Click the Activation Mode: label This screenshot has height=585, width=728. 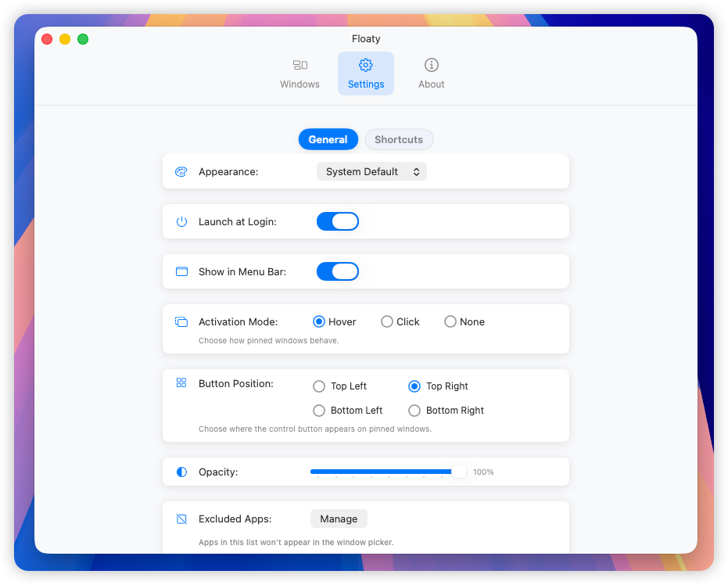[238, 321]
